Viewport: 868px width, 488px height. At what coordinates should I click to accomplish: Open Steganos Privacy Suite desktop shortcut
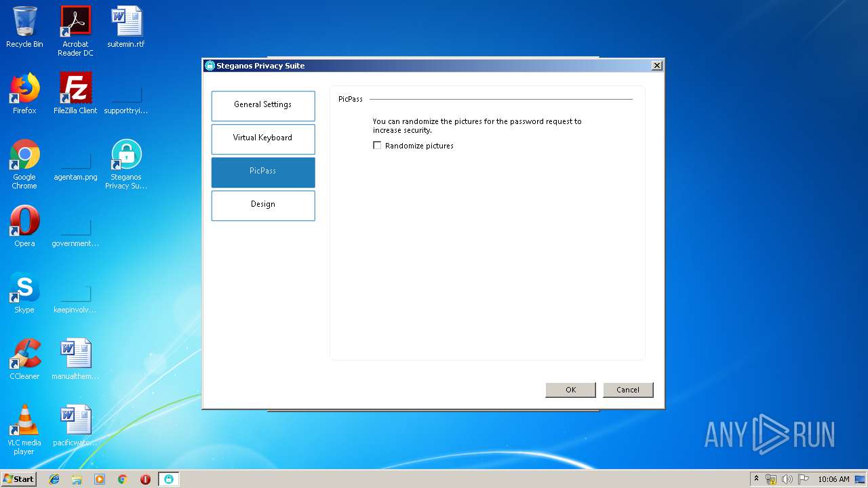click(126, 164)
